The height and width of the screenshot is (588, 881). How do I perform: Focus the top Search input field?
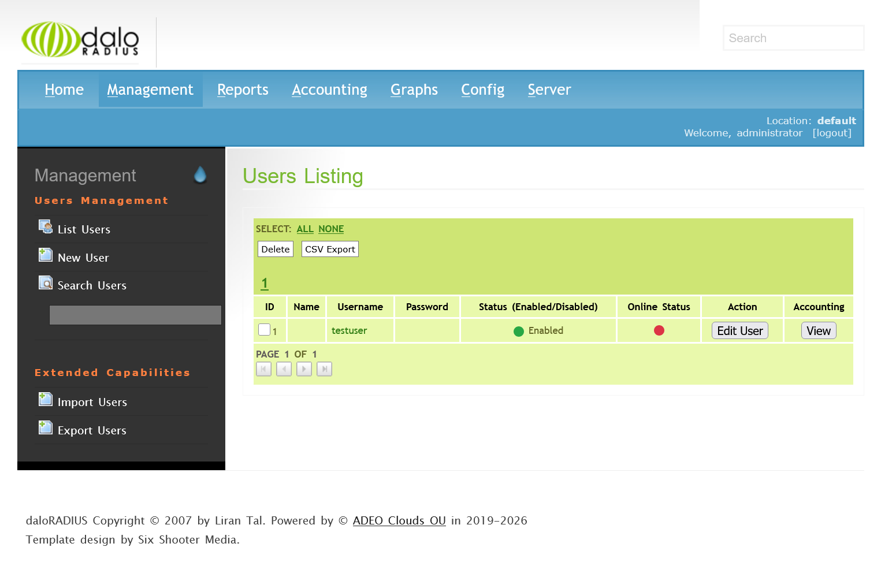pos(794,38)
